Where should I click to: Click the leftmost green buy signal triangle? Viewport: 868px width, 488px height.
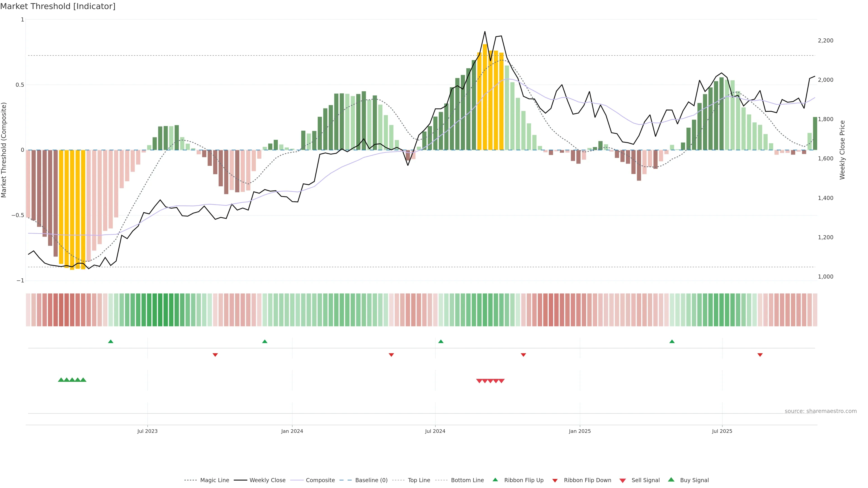pyautogui.click(x=61, y=380)
